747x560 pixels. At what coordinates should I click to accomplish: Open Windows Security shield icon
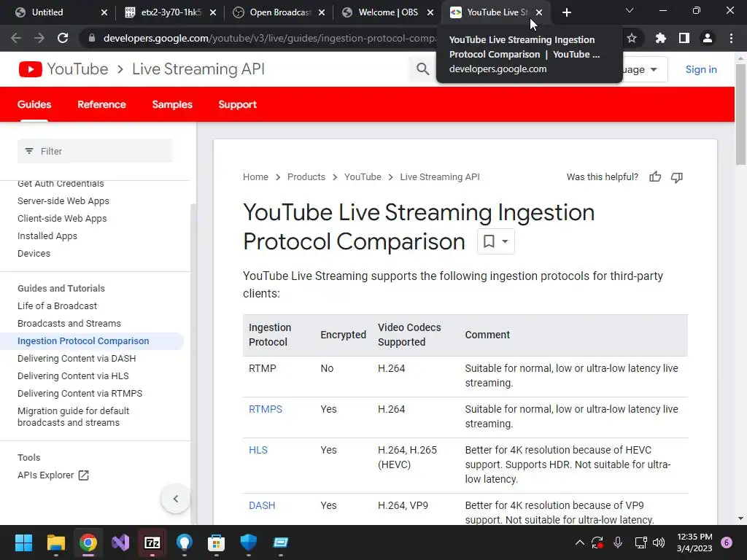click(x=248, y=542)
